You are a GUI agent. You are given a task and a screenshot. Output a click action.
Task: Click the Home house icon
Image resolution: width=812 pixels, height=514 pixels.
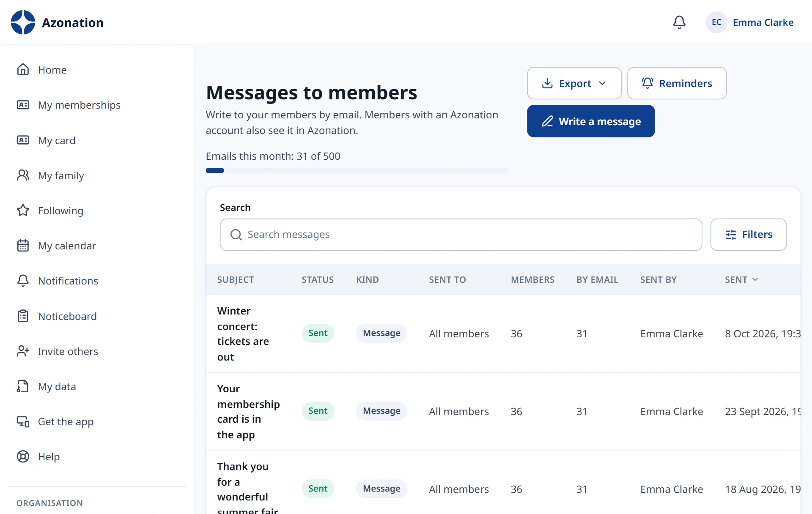[x=23, y=70]
